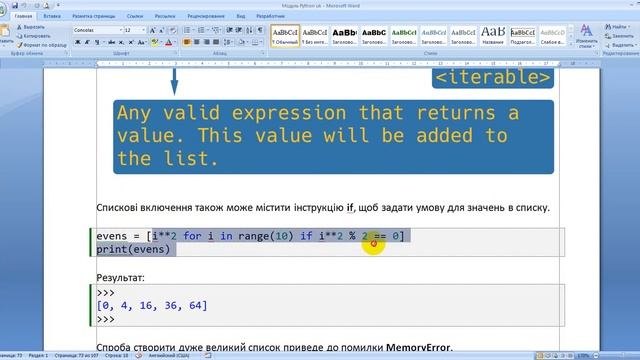Click the Grow Font icon
Viewport: 640px width, 360px height.
point(152,30)
